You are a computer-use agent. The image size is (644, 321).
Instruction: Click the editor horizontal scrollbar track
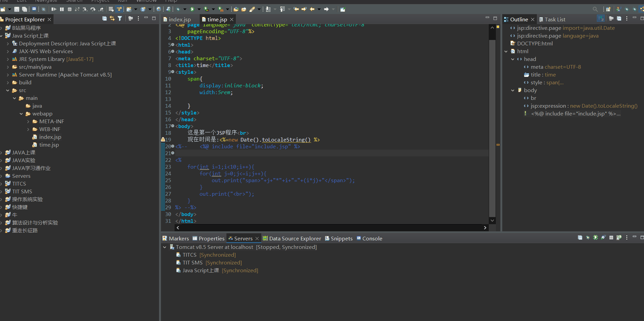pyautogui.click(x=331, y=228)
